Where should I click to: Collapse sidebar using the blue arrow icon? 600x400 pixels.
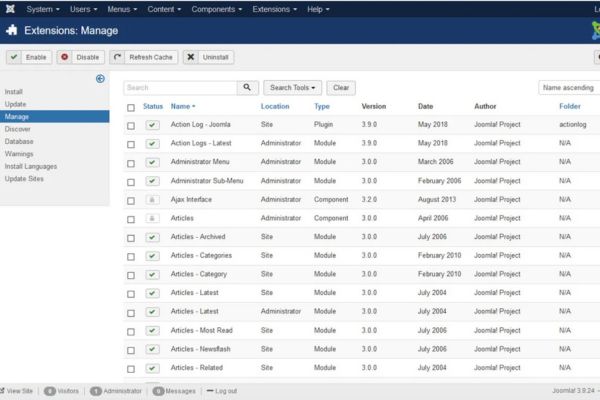point(100,79)
